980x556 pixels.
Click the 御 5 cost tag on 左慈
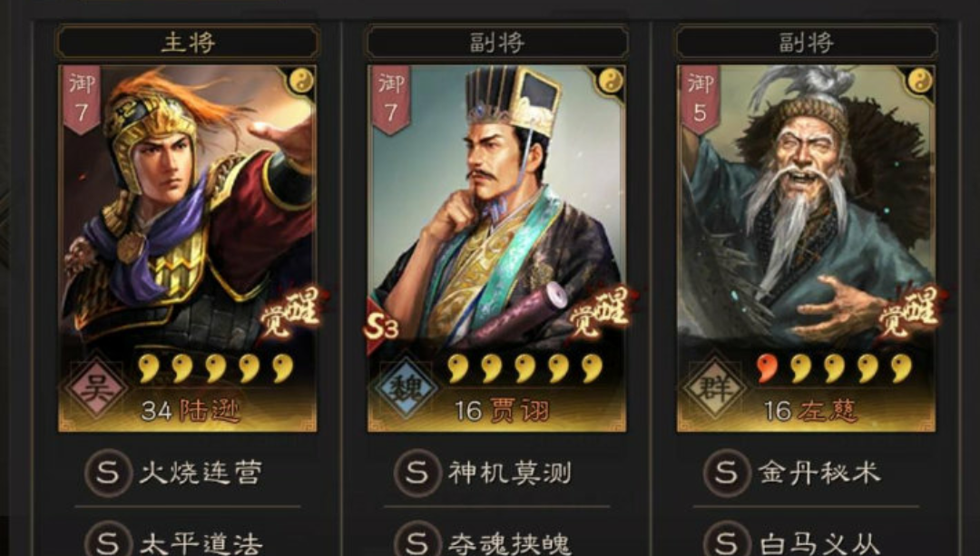pyautogui.click(x=700, y=99)
